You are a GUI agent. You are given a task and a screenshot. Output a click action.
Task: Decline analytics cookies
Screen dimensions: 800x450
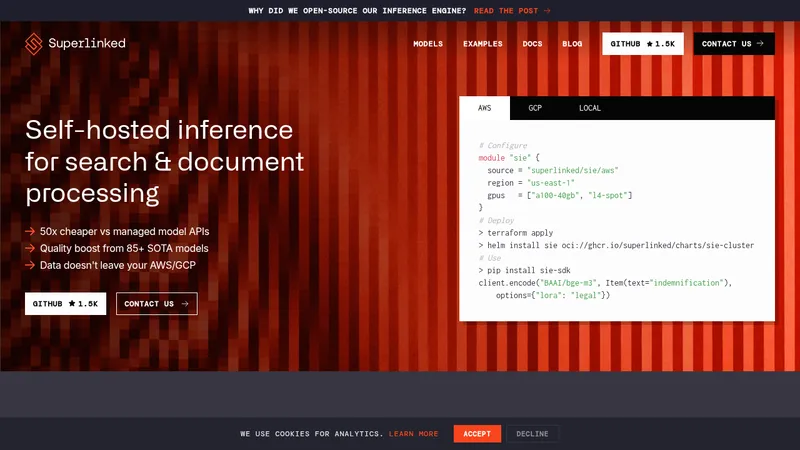[532, 434]
